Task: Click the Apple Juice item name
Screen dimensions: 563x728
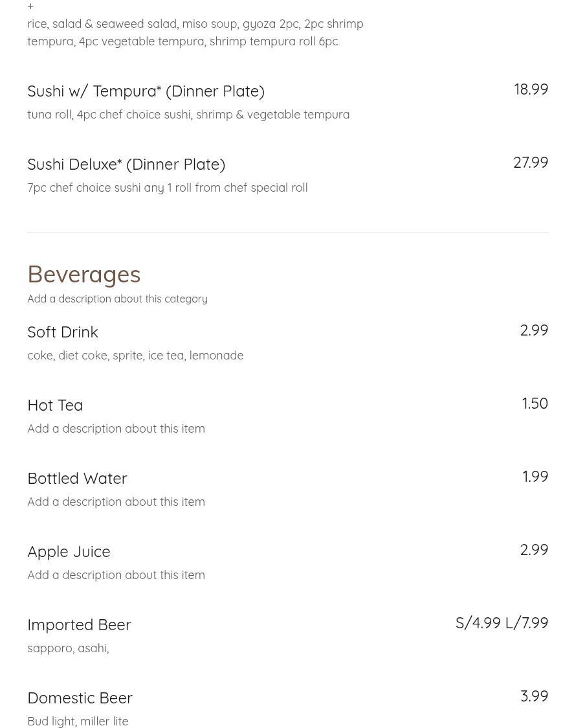Action: [x=69, y=552]
